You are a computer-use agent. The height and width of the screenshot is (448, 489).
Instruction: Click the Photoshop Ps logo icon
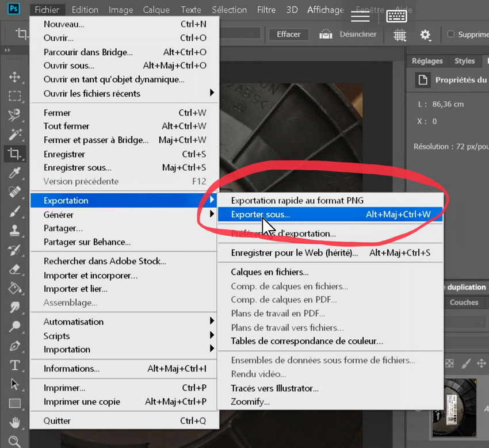[14, 9]
